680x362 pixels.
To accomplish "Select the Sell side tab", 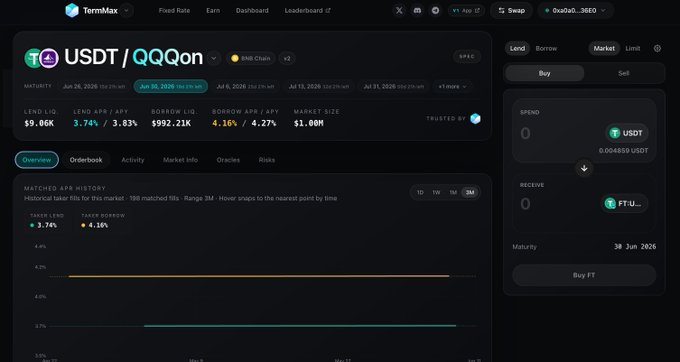I will 623,73.
